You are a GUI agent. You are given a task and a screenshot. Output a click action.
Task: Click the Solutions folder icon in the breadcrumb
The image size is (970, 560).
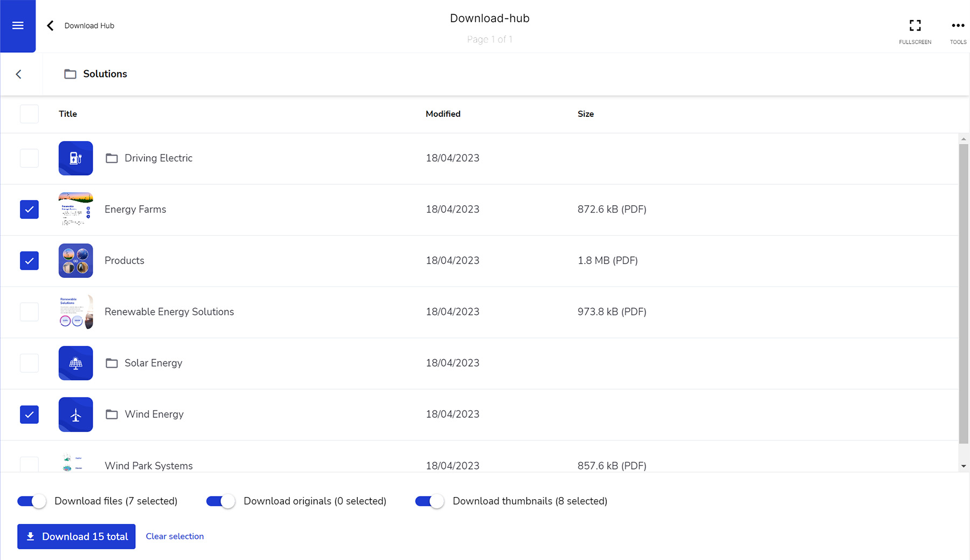(x=70, y=74)
